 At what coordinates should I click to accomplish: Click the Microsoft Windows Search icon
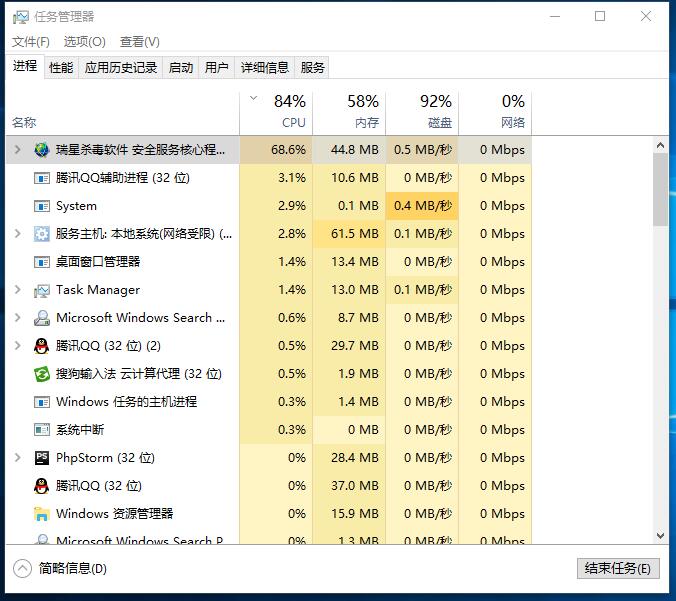[x=42, y=318]
